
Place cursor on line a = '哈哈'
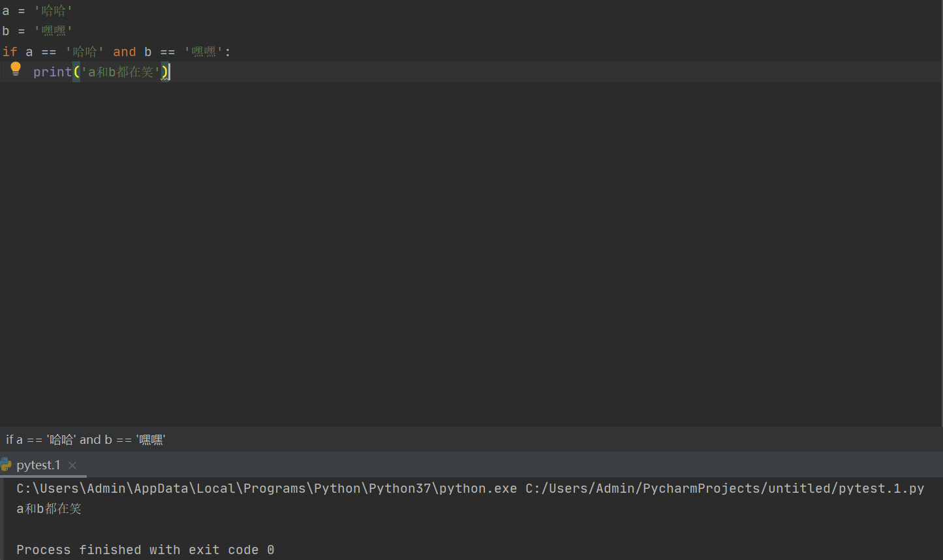click(x=37, y=10)
